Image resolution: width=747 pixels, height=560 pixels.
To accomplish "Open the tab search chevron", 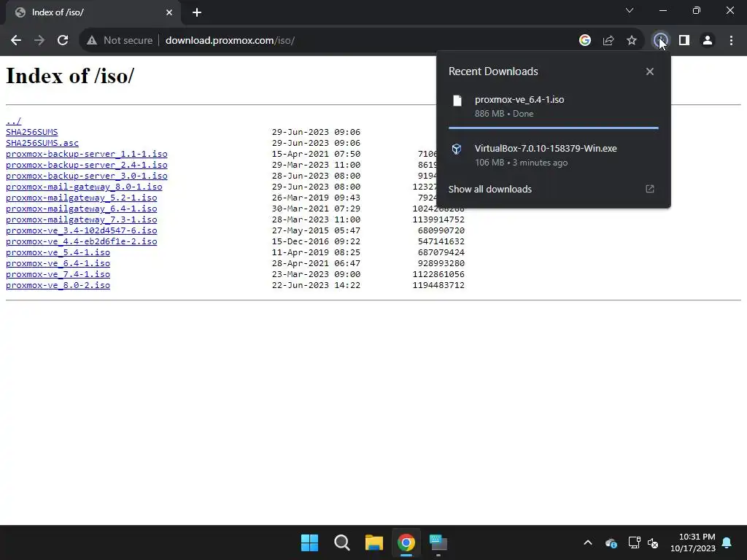I will pos(630,10).
